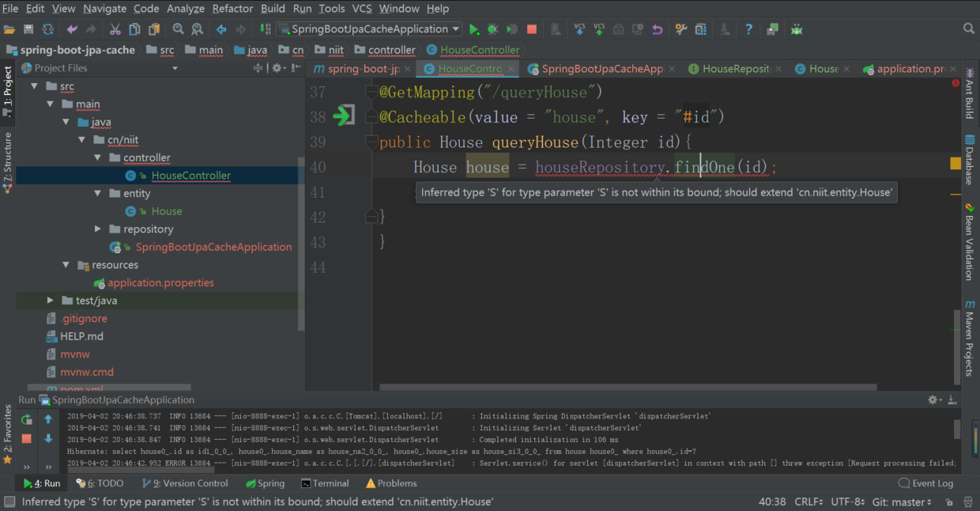The height and width of the screenshot is (511, 980).
Task: Open Settings wrench icon
Action: 681,29
